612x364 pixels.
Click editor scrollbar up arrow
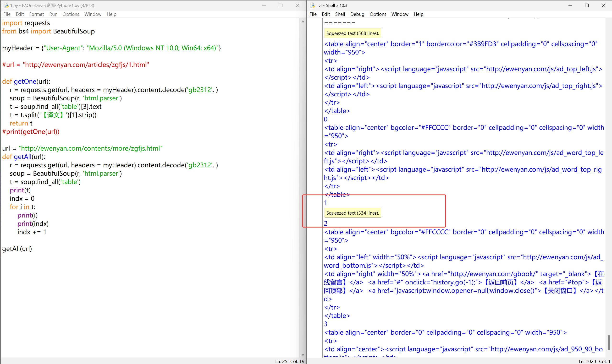click(303, 22)
